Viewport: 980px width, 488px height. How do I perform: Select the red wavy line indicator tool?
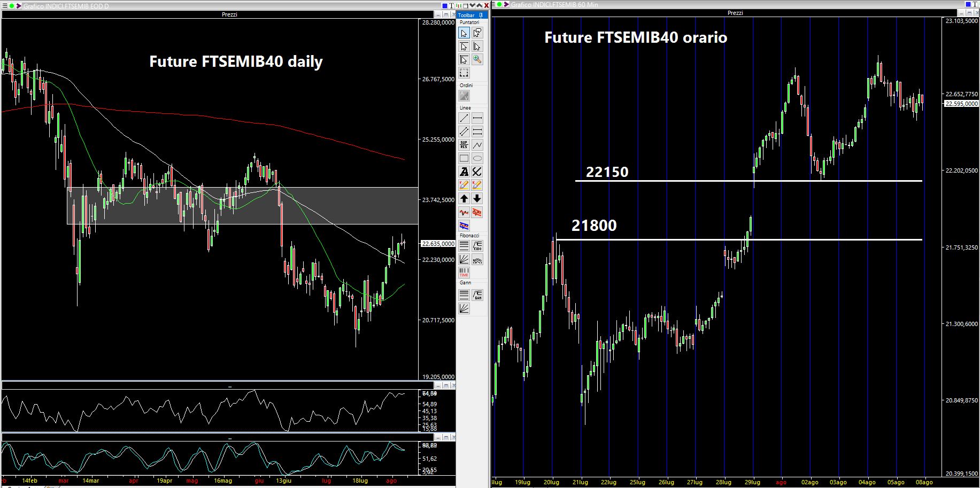tap(464, 212)
